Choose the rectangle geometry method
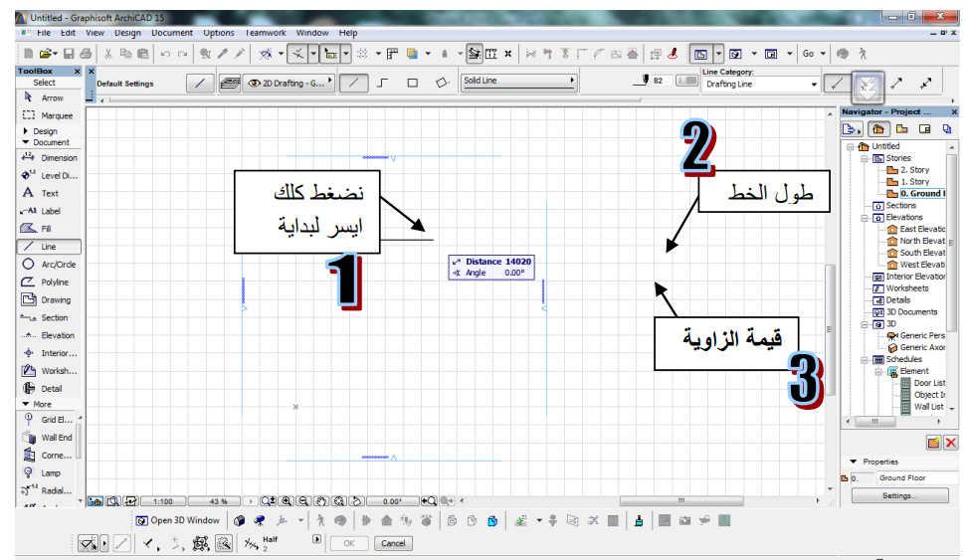This screenshot has height=560, width=967. coord(412,84)
